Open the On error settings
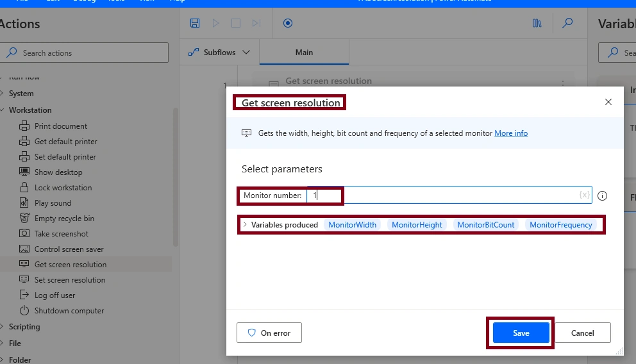636x364 pixels. [x=269, y=333]
